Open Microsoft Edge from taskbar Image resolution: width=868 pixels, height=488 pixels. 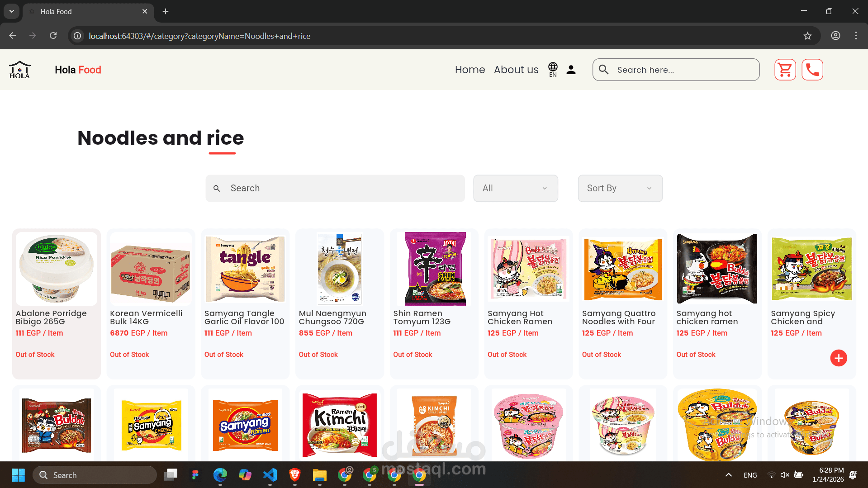(x=220, y=475)
